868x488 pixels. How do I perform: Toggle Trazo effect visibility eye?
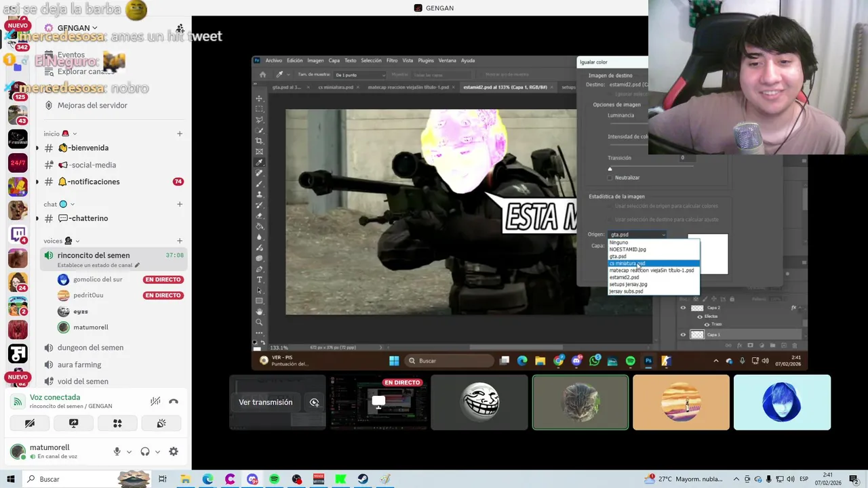707,325
